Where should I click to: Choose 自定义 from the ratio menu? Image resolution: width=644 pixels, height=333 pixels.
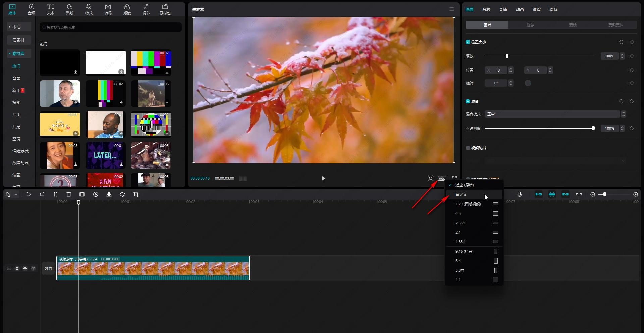[x=461, y=194]
